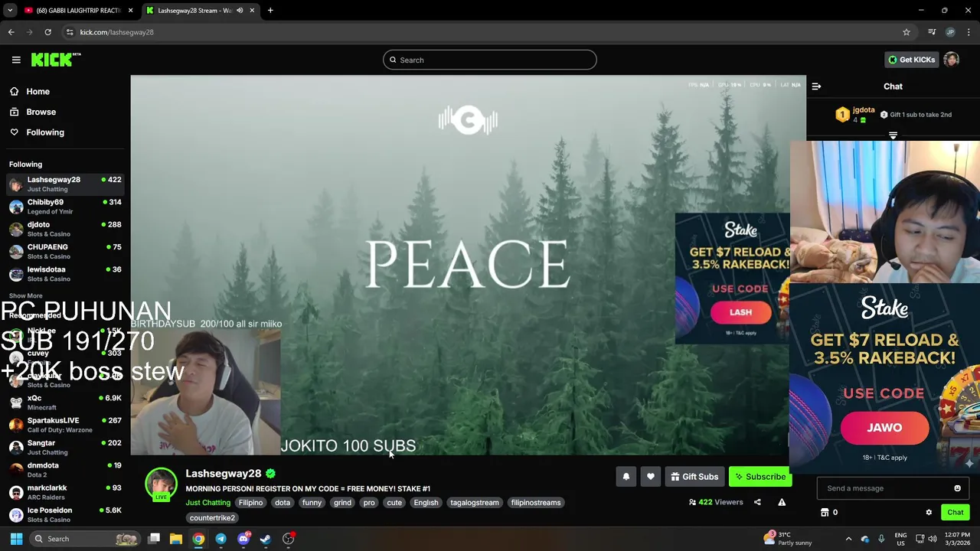The image size is (980, 551).
Task: Open djdoto channel in sidebar
Action: click(x=65, y=229)
